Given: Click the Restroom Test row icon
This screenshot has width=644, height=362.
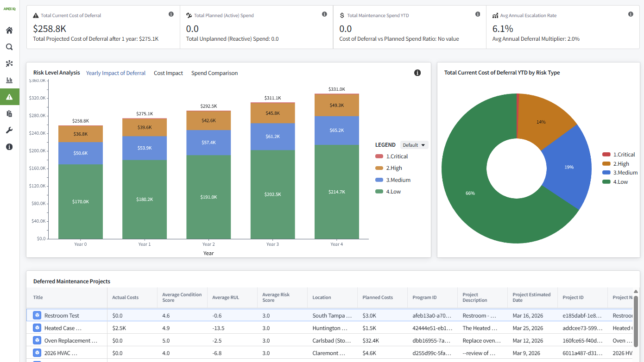Looking at the screenshot, I should [x=37, y=315].
